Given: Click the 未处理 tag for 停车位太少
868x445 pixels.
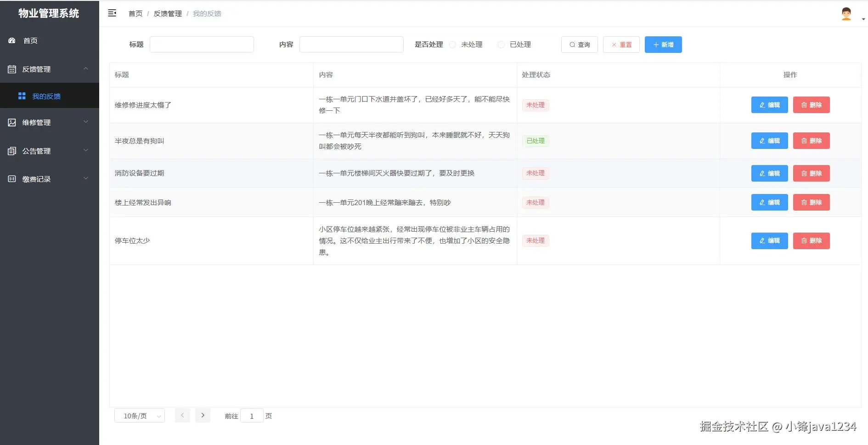Looking at the screenshot, I should coord(535,240).
